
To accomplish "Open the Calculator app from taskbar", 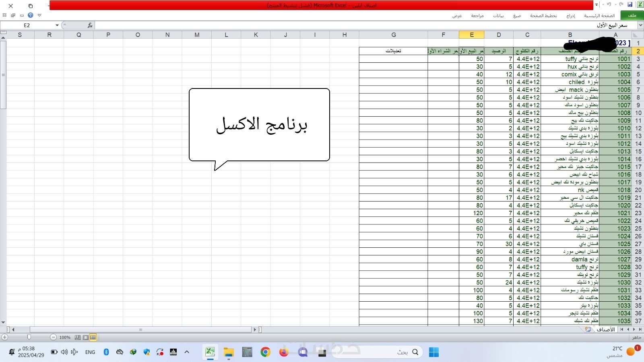I will click(x=247, y=352).
